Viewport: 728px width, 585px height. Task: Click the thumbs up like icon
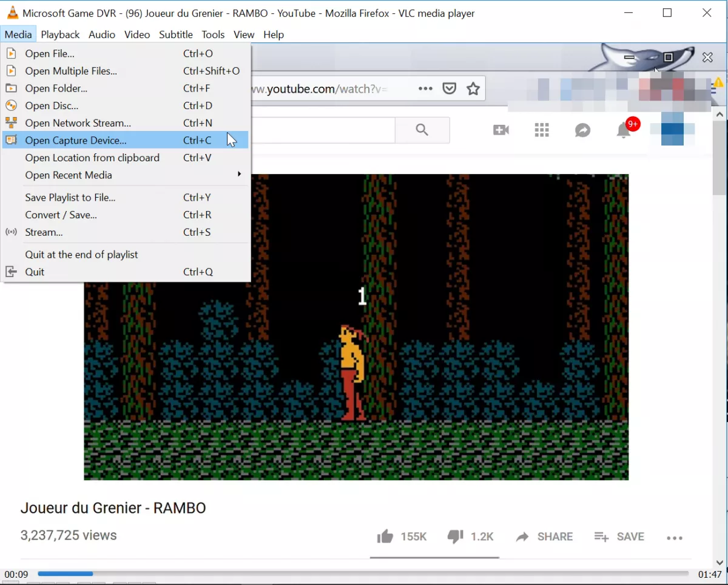pyautogui.click(x=385, y=537)
